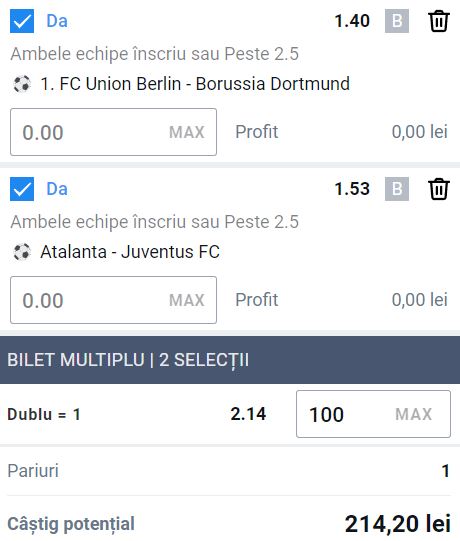The height and width of the screenshot is (541, 460).
Task: Set MAX stake for the Dublu bet
Action: [413, 414]
